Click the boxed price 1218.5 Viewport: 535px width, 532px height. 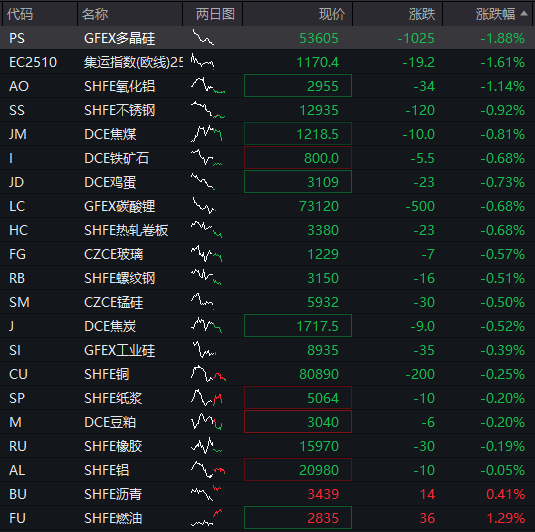pyautogui.click(x=298, y=133)
